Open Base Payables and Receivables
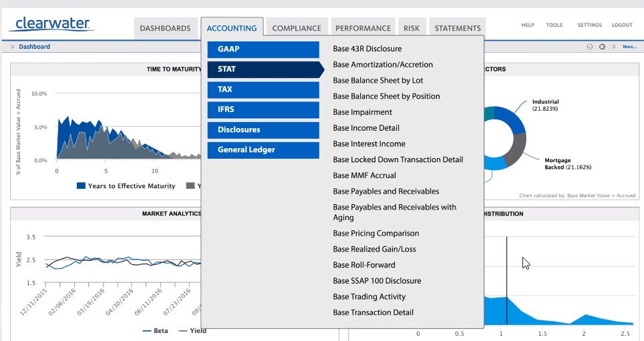The image size is (644, 341). [385, 192]
